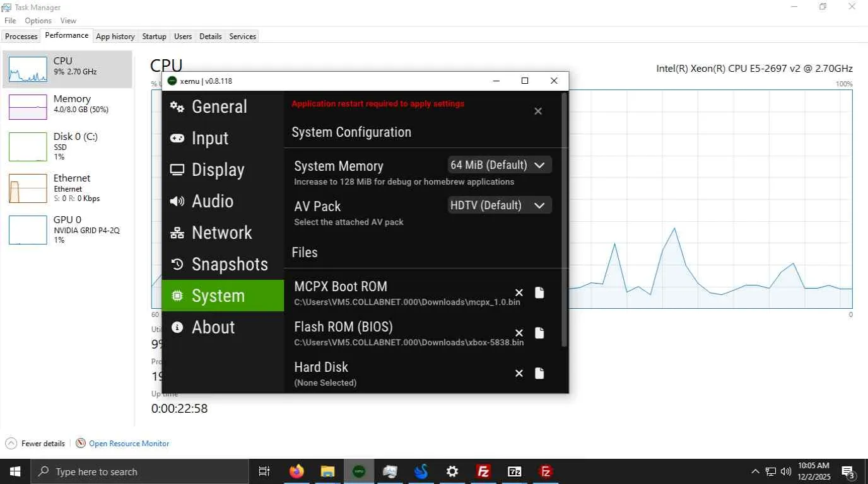Open Resource Monitor link
The image size is (868, 484).
(x=129, y=444)
